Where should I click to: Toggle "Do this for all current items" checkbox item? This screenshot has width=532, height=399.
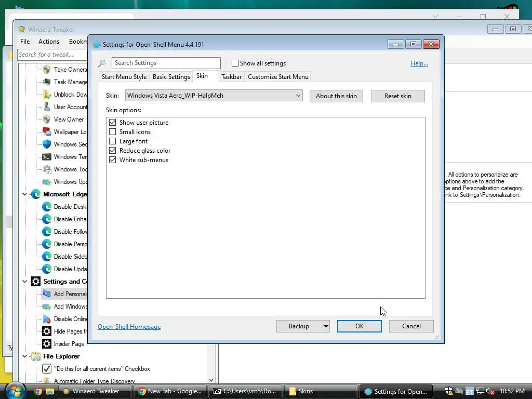[x=47, y=369]
